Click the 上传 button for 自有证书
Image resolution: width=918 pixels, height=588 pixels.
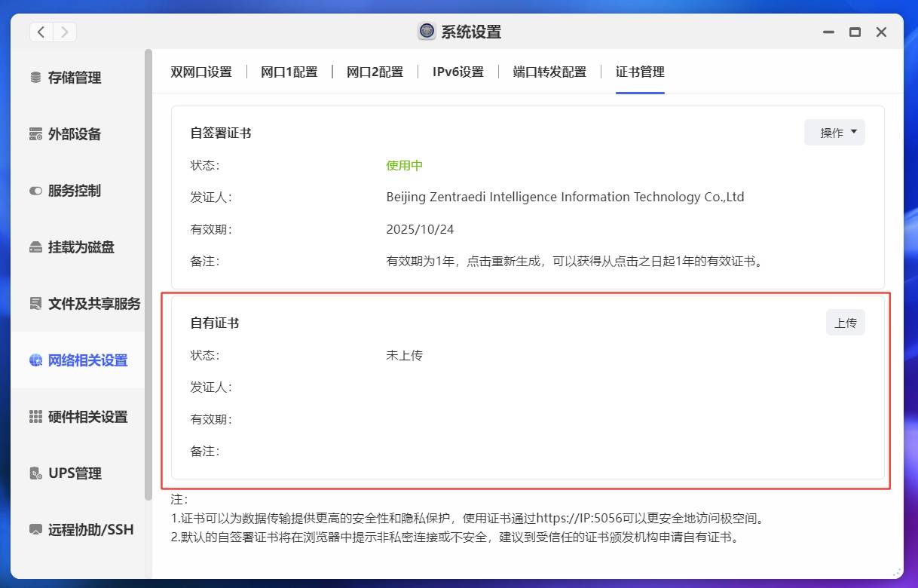845,322
